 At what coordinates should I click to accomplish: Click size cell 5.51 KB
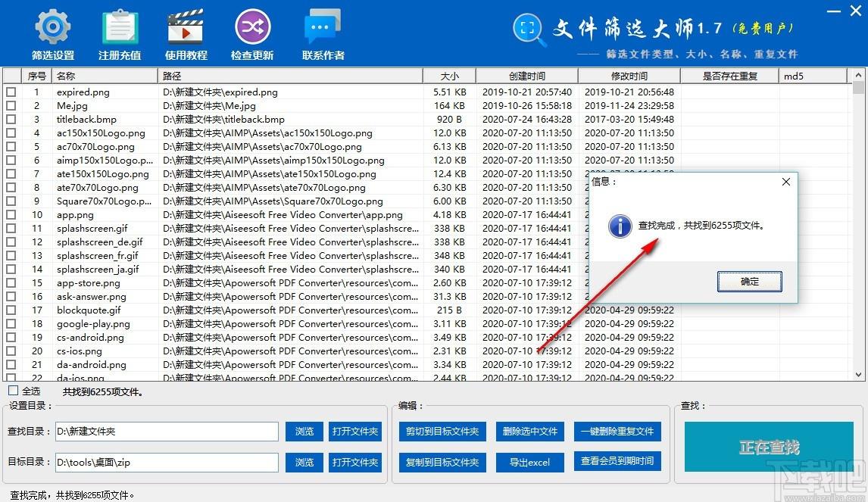(449, 92)
